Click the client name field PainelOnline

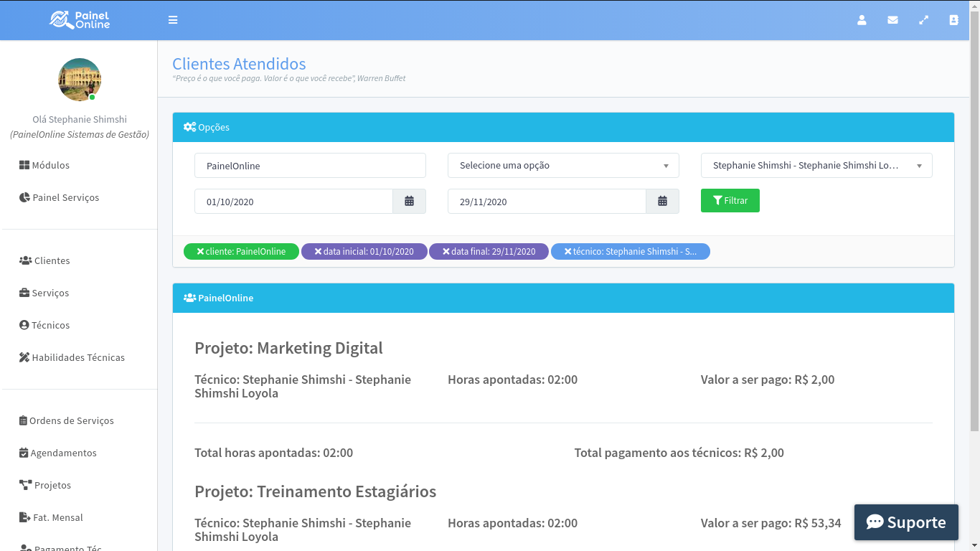pyautogui.click(x=310, y=165)
